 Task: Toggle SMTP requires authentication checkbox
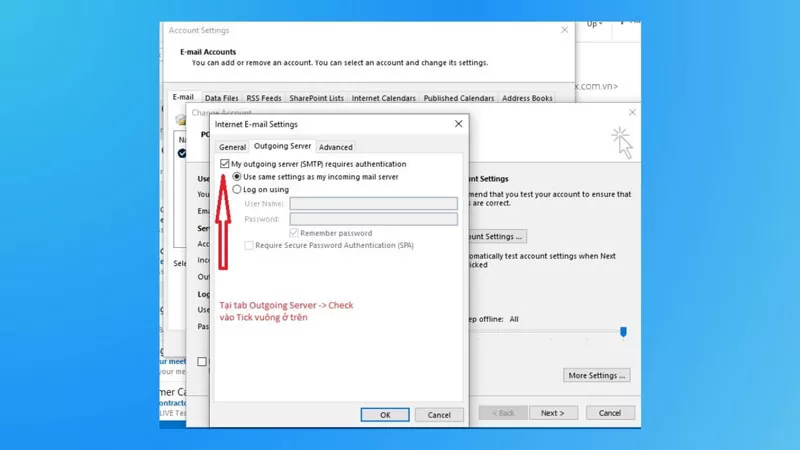pos(224,164)
